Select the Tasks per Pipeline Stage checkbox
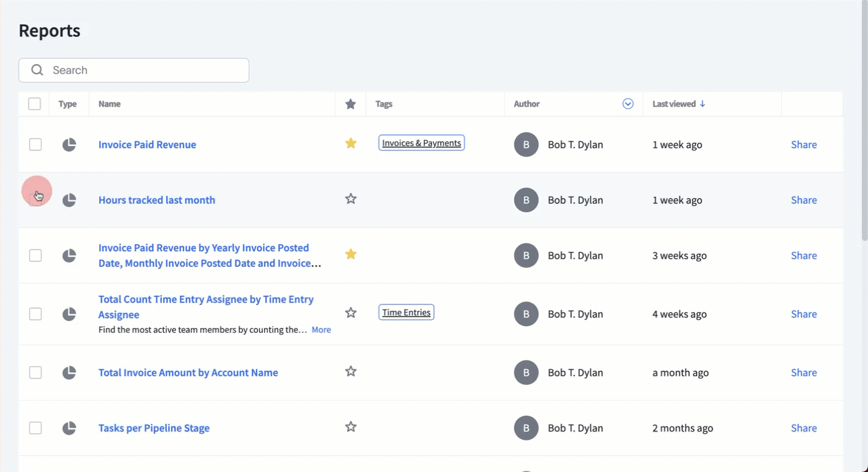868x472 pixels. tap(36, 428)
